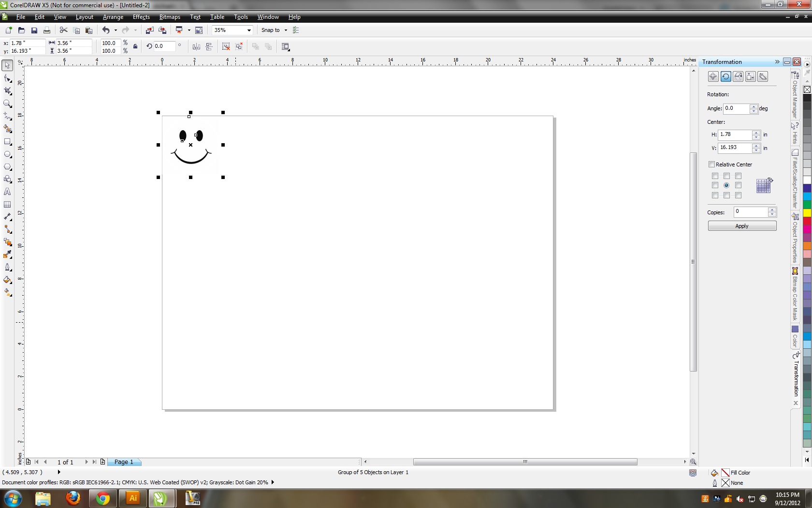Select the Table tool
Screen dimensions: 812x508
(x=7, y=205)
